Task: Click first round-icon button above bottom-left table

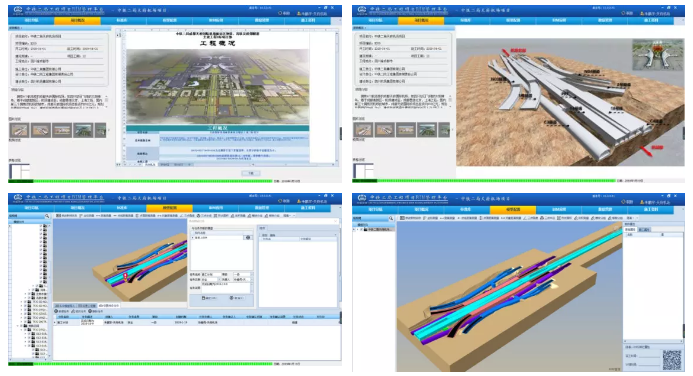Action: 61,311
